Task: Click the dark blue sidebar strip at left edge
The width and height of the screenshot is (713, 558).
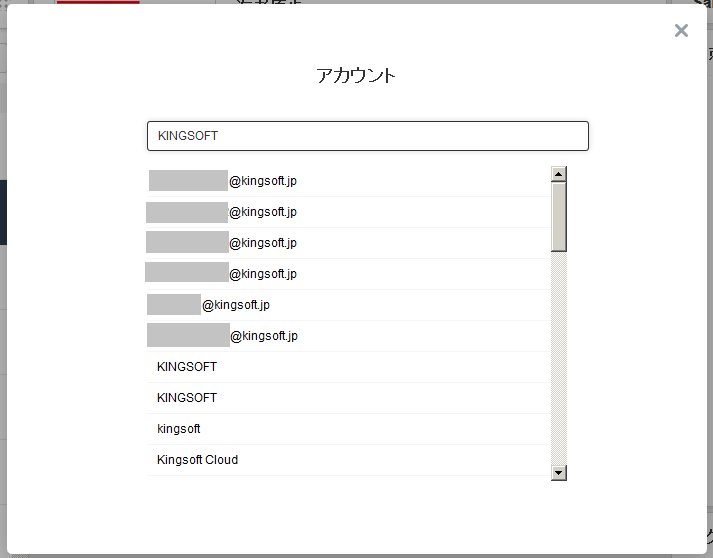Action: (x=3, y=212)
